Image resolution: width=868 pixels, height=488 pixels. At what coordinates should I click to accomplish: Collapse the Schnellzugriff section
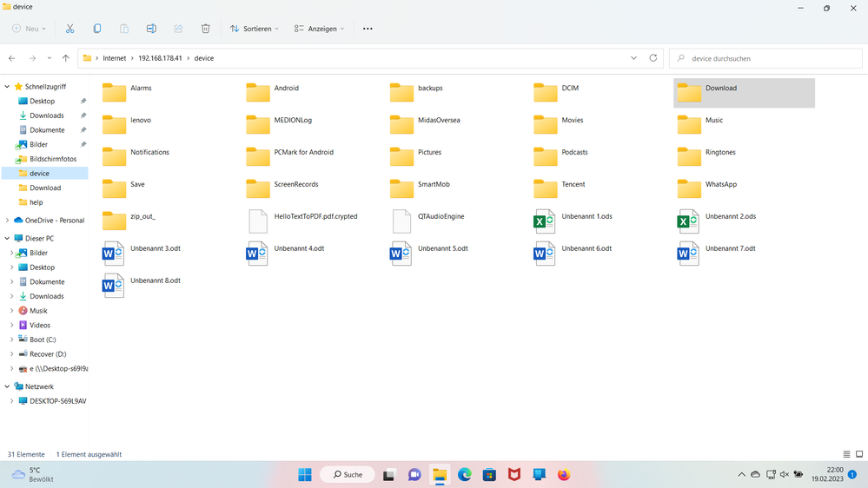click(x=8, y=87)
